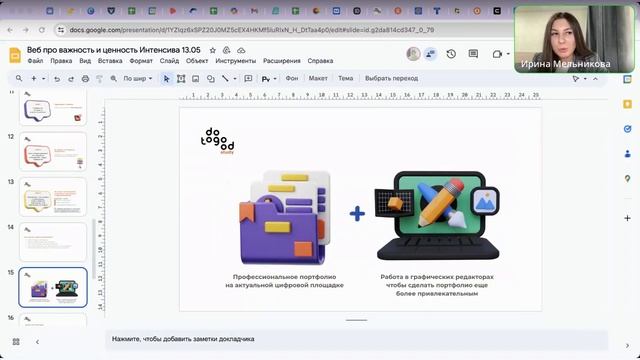The height and width of the screenshot is (360, 640).
Task: Open the Тема theme button
Action: coord(345,78)
